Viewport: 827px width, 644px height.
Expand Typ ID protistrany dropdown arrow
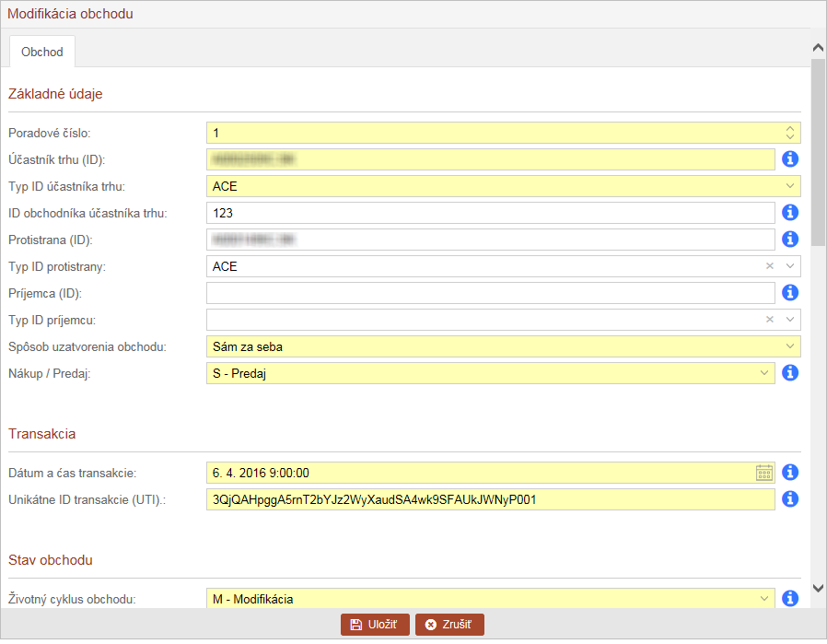point(789,266)
